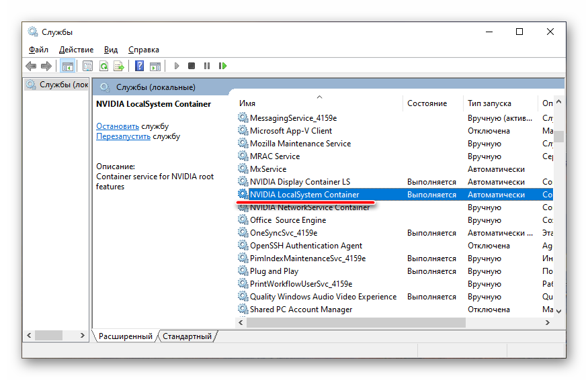Click the list horizontal scroll right arrow
The height and width of the screenshot is (380, 588).
pyautogui.click(x=548, y=322)
